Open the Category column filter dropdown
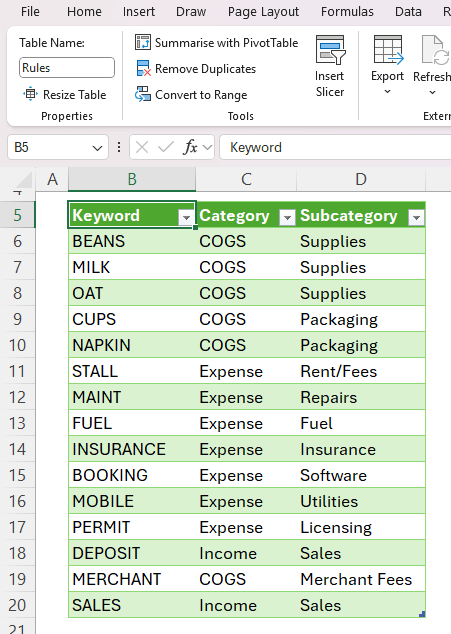The width and height of the screenshot is (451, 634). pyautogui.click(x=287, y=218)
